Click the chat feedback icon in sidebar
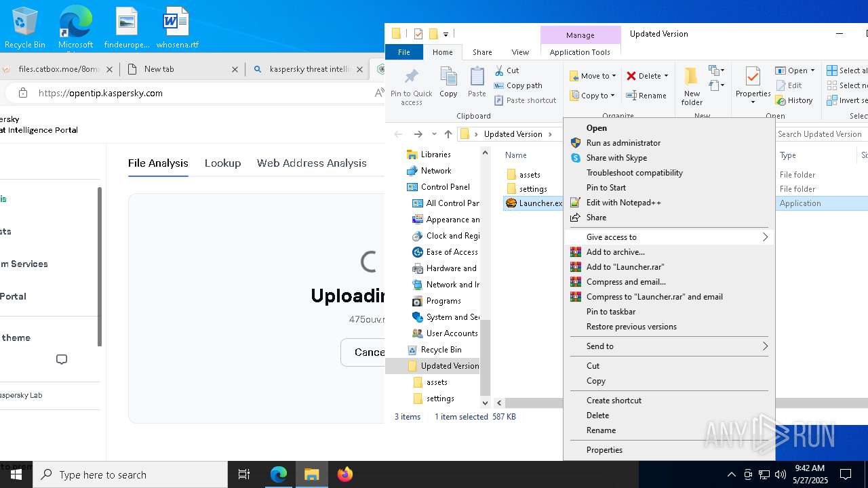The image size is (868, 488). pyautogui.click(x=62, y=359)
